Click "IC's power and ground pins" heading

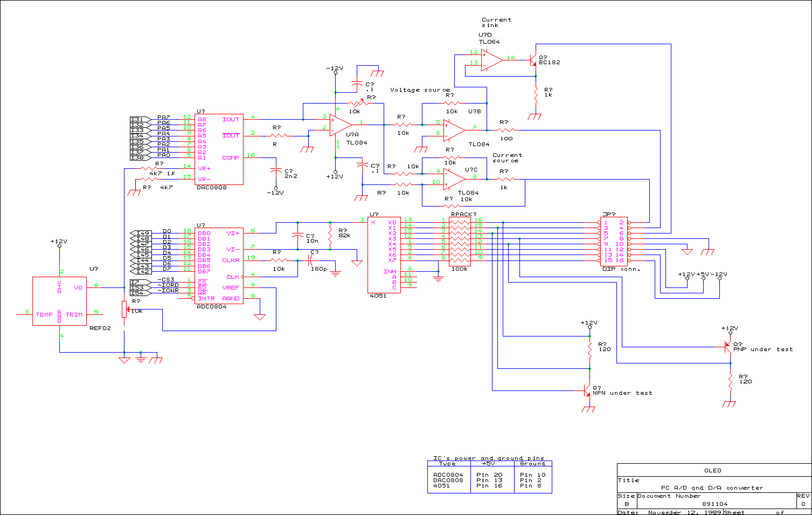[x=489, y=458]
